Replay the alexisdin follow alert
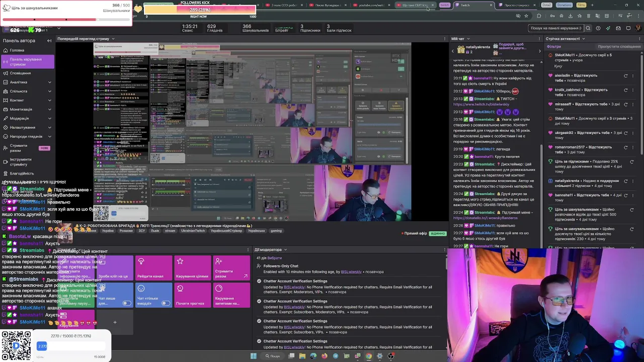The image size is (644, 362). tap(626, 75)
